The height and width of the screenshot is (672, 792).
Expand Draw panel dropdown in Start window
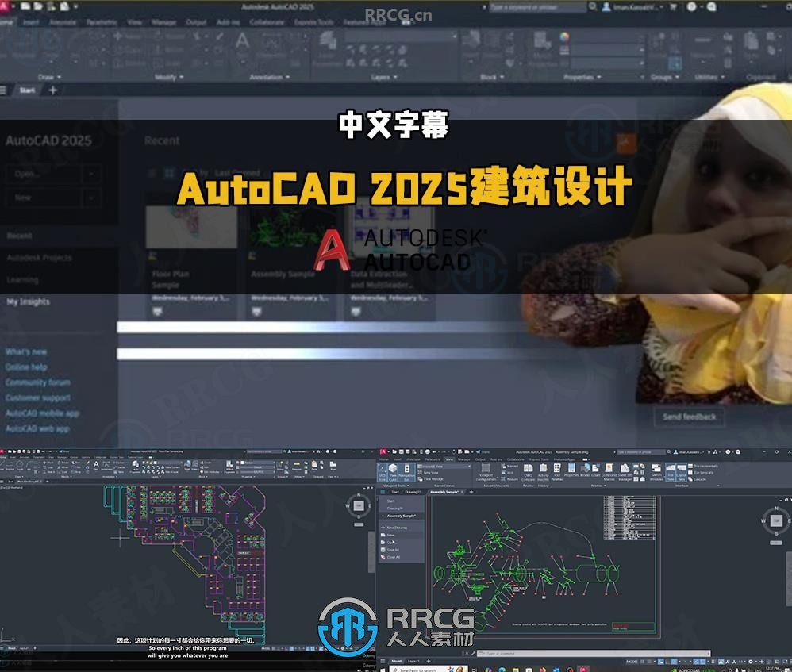pyautogui.click(x=49, y=77)
